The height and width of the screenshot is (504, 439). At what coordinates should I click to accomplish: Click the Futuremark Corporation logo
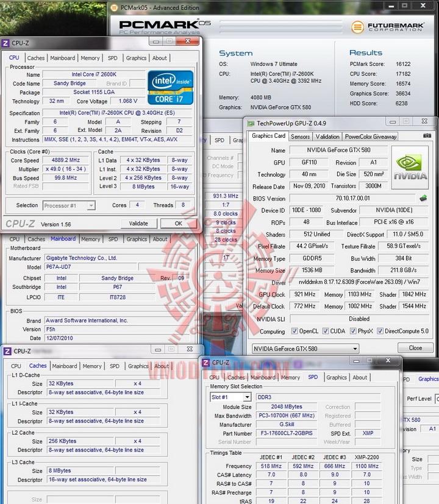388,27
